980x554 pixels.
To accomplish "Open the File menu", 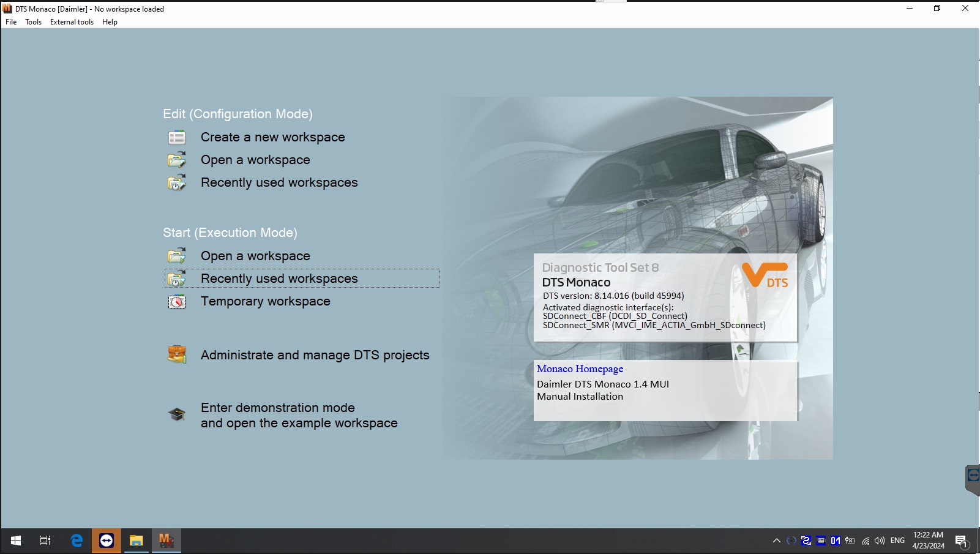I will [x=11, y=22].
